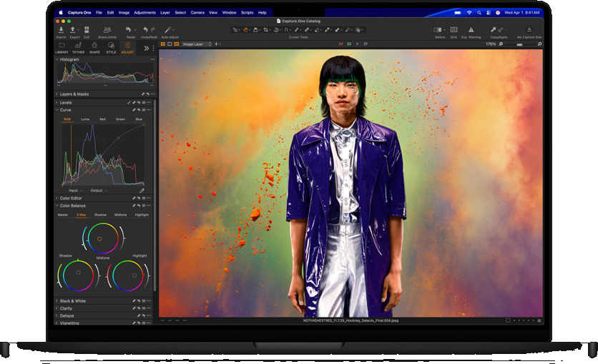Expand the Levels tool

(x=57, y=102)
